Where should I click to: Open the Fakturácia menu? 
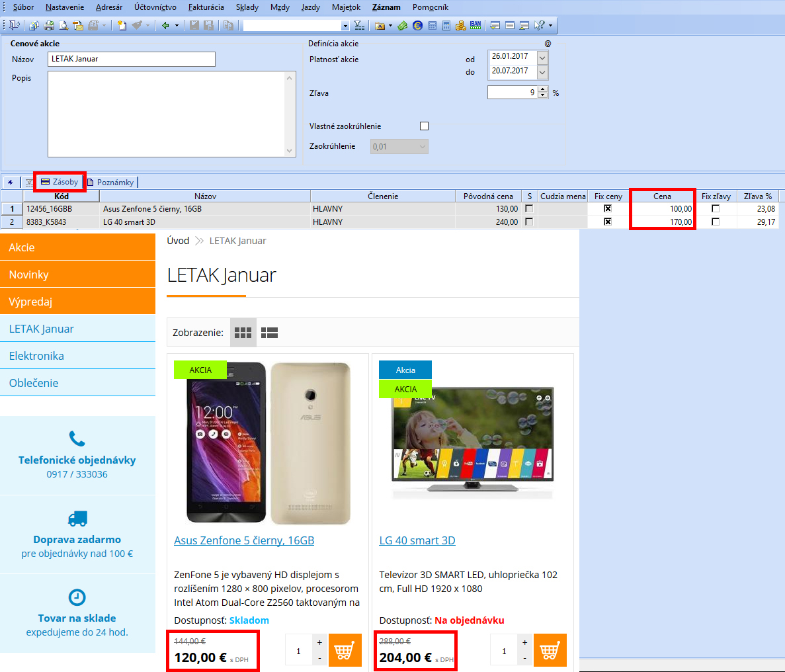coord(206,7)
